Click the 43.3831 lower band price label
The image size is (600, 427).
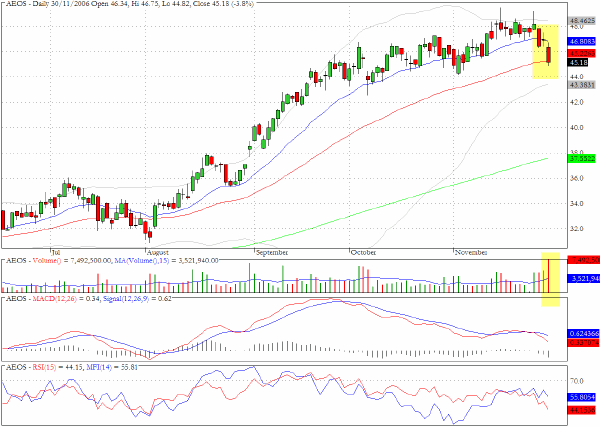coord(582,85)
